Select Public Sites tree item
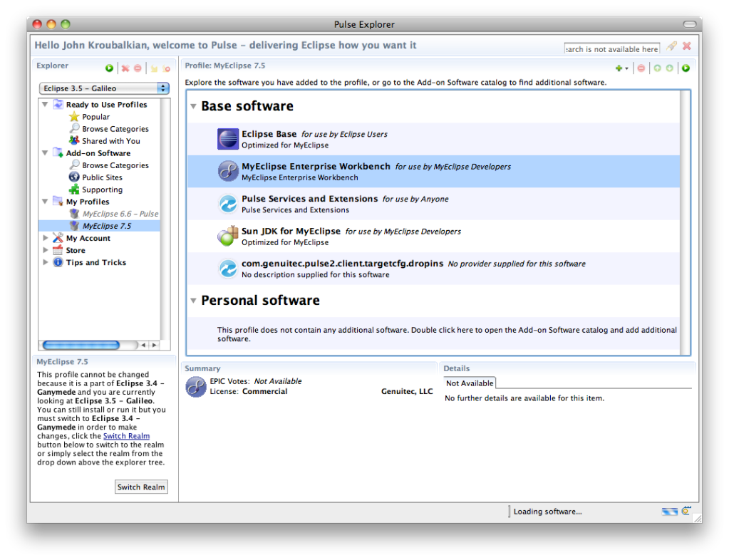The width and height of the screenshot is (729, 560). (x=103, y=177)
